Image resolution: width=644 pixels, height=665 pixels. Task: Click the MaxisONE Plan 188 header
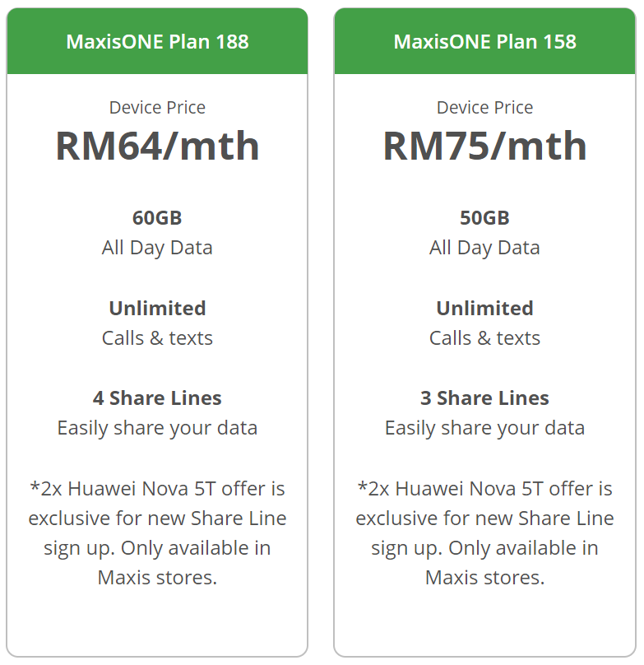click(x=157, y=42)
